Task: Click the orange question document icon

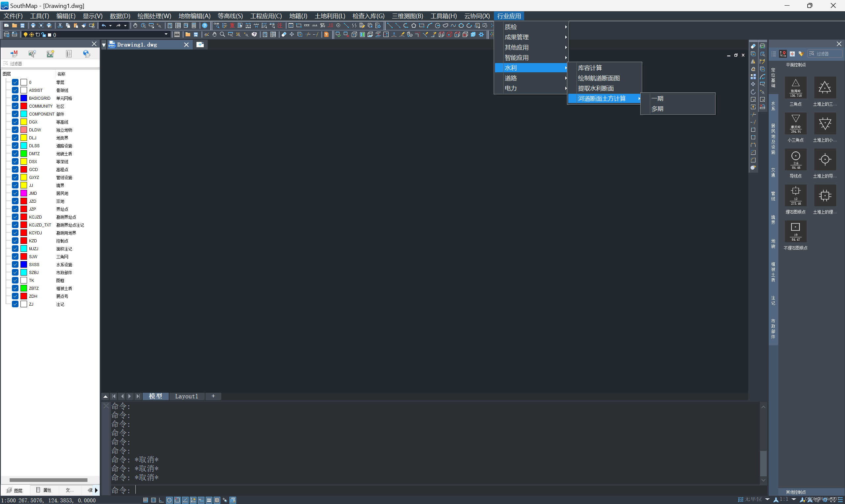Action: click(x=327, y=34)
